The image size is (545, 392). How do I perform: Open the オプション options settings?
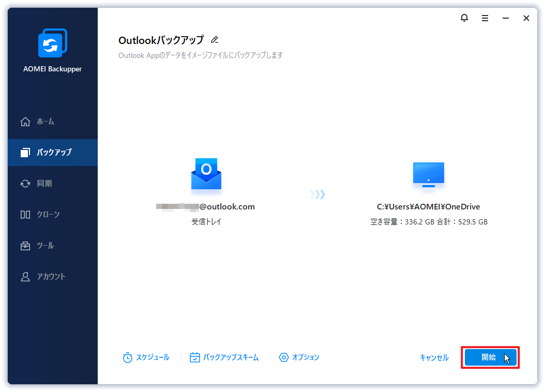pos(299,357)
